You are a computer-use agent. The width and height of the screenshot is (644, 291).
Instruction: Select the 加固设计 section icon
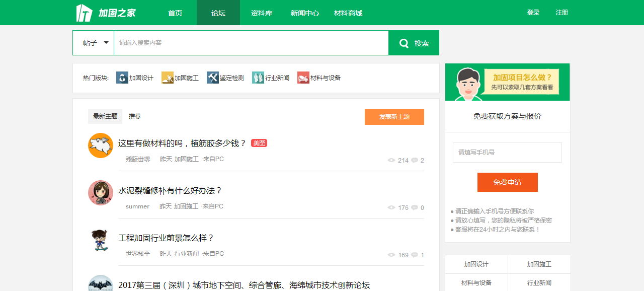(x=122, y=78)
